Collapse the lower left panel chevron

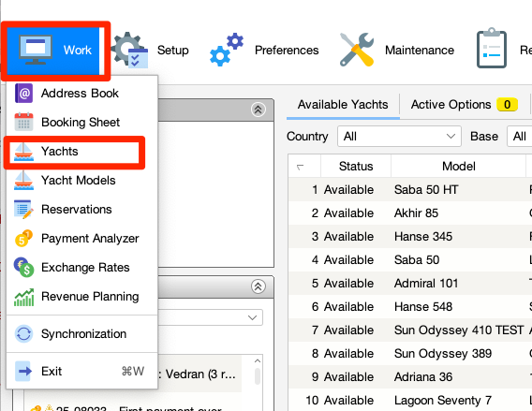pyautogui.click(x=259, y=286)
